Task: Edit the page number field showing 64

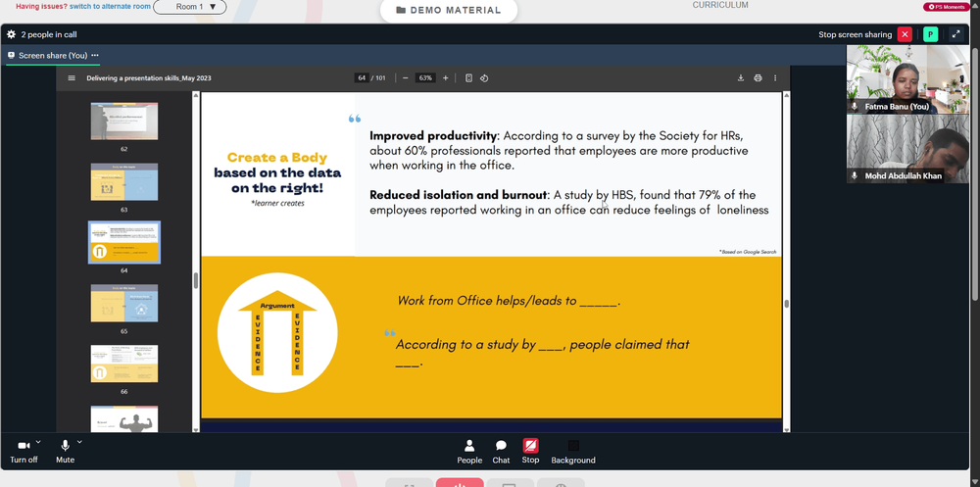Action: pos(362,78)
